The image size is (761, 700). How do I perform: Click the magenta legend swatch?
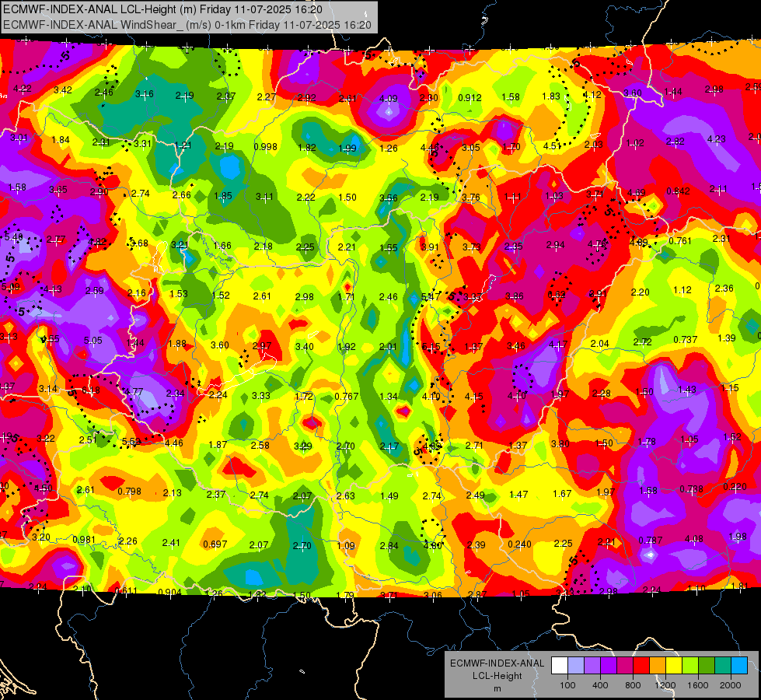[x=625, y=666]
